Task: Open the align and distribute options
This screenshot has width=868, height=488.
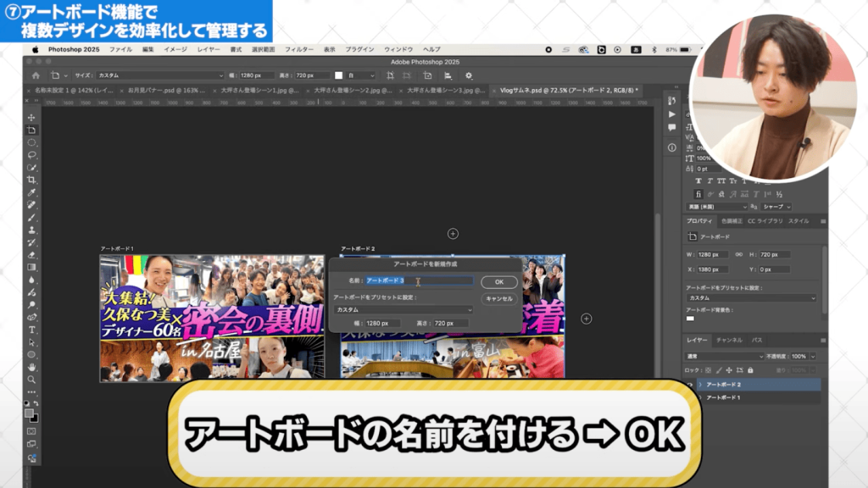Action: coord(448,75)
